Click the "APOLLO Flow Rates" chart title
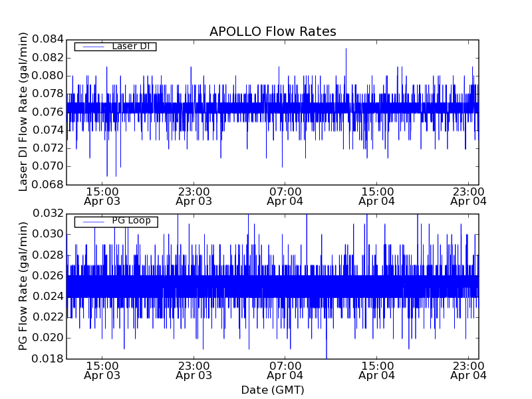This screenshot has width=532, height=399. [273, 31]
